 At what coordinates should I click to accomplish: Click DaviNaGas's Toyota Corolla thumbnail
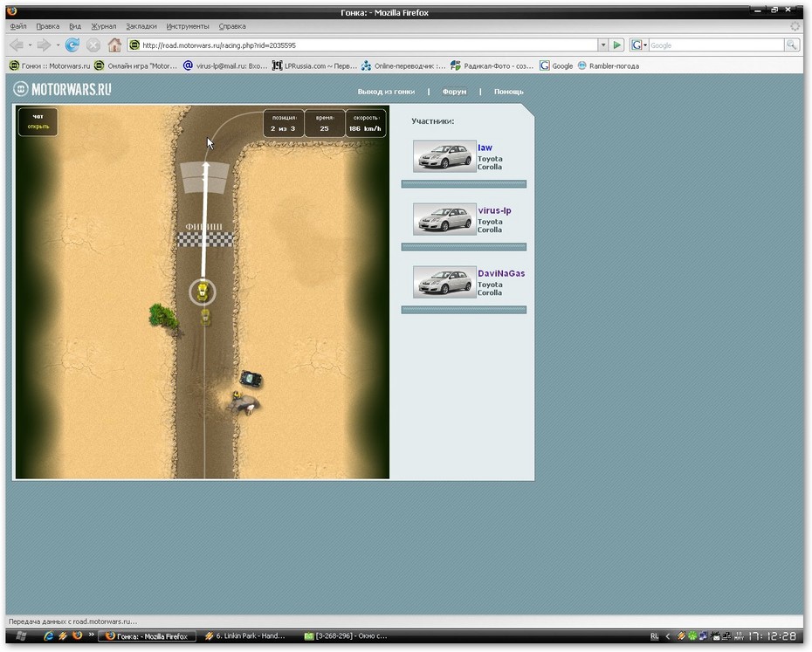pyautogui.click(x=444, y=282)
